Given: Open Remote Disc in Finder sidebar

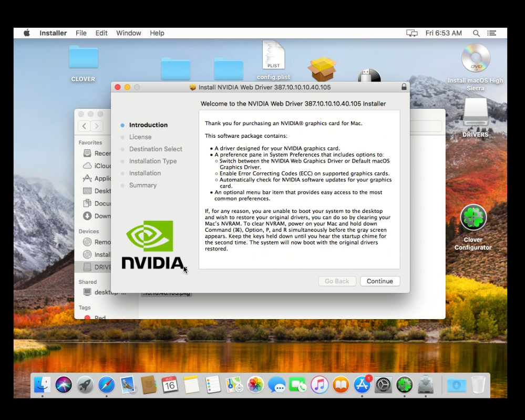Looking at the screenshot, I should (97, 242).
